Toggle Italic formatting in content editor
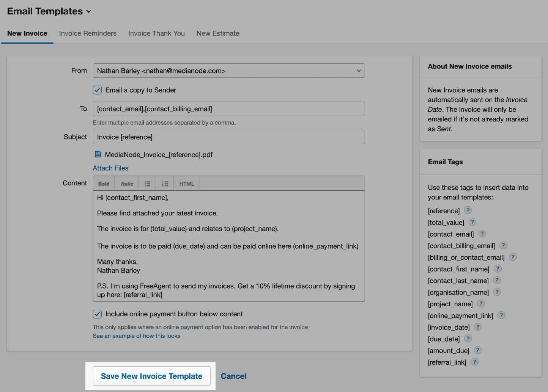 click(x=127, y=183)
